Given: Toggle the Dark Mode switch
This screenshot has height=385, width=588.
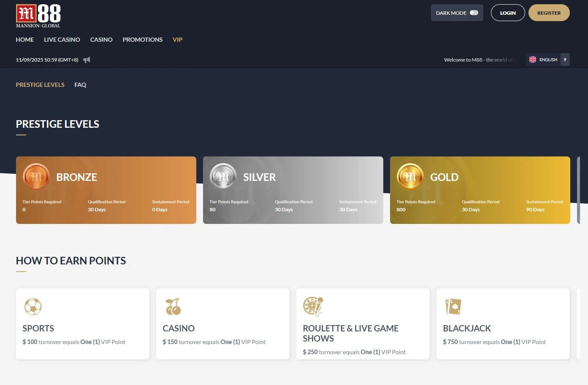Looking at the screenshot, I should click(474, 13).
